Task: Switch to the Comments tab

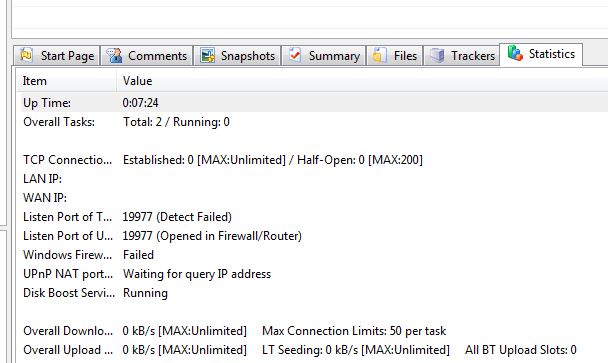Action: pos(147,55)
